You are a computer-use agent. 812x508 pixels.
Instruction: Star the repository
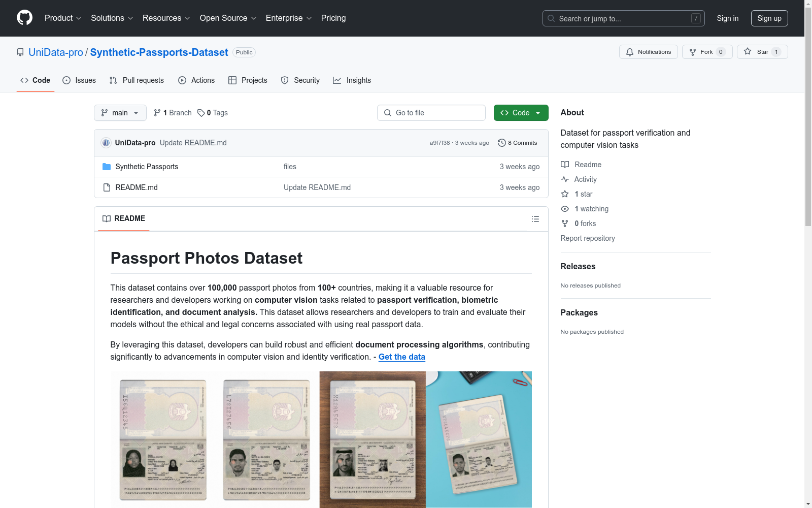760,51
